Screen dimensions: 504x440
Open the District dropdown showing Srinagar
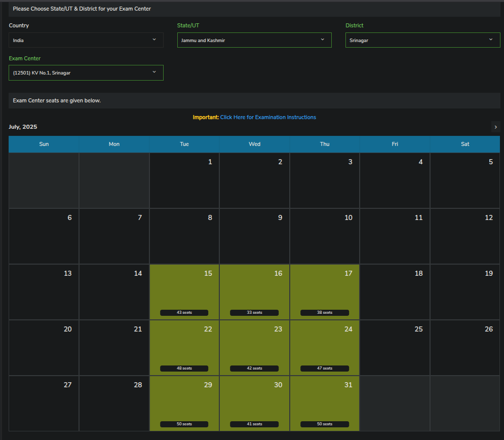[x=422, y=40]
